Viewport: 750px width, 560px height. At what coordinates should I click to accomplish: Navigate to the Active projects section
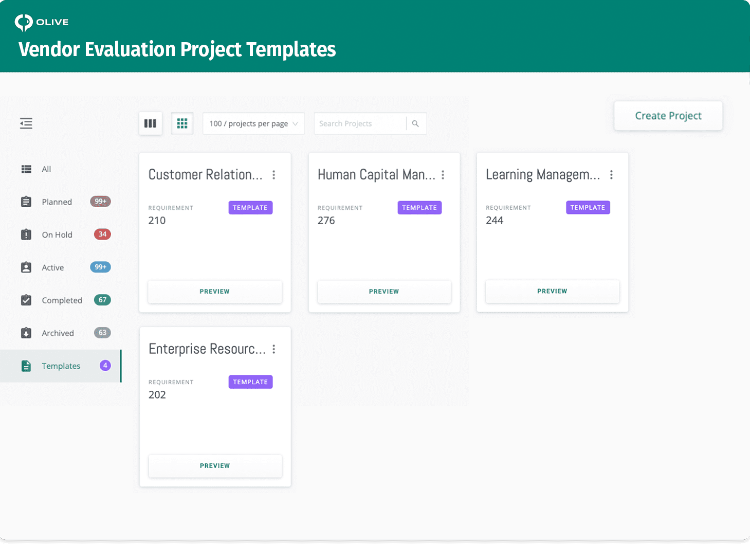click(x=52, y=267)
